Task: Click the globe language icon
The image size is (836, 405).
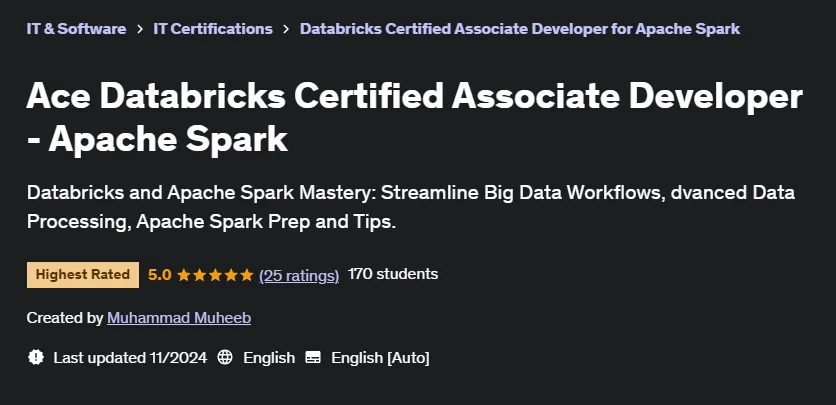Action: (x=225, y=357)
